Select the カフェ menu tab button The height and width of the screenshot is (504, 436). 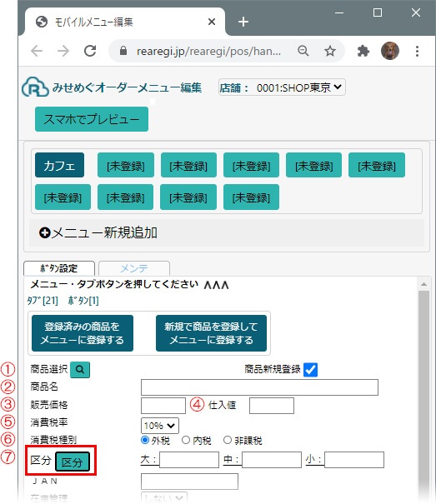[59, 165]
